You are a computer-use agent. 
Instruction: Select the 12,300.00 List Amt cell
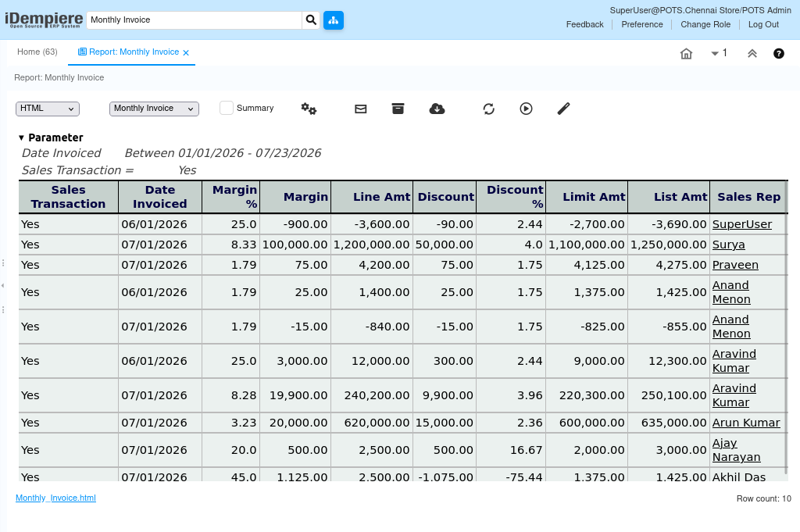(x=669, y=361)
